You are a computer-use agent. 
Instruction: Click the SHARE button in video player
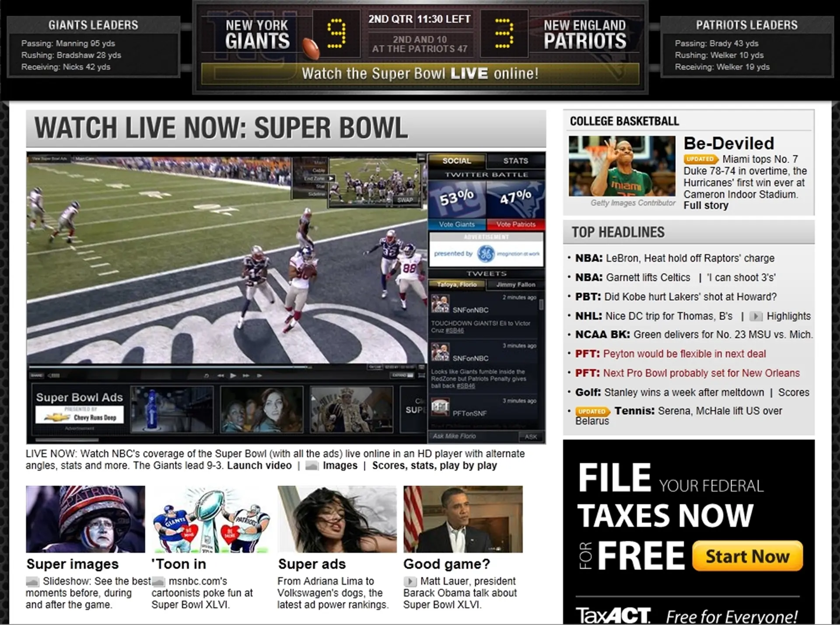(36, 375)
